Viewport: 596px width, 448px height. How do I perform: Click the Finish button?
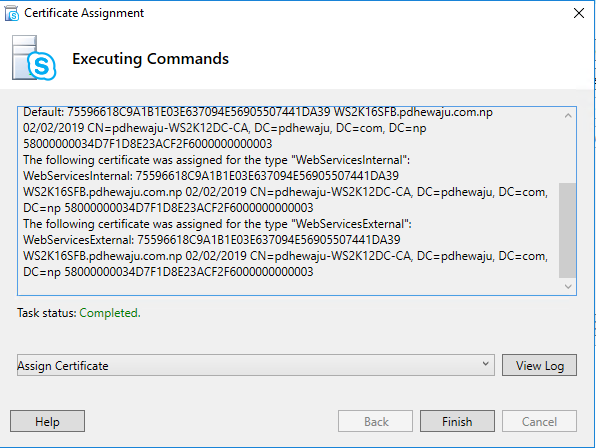click(x=457, y=421)
